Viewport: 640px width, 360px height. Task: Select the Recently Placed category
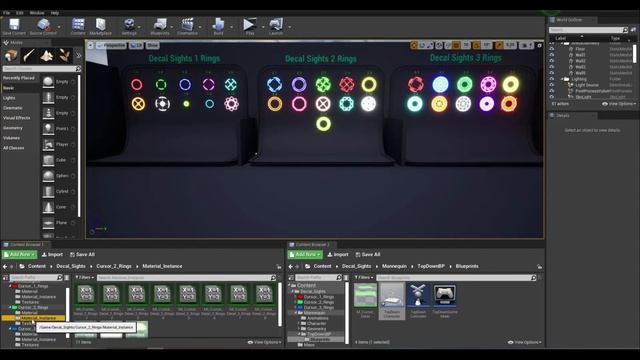(x=19, y=78)
